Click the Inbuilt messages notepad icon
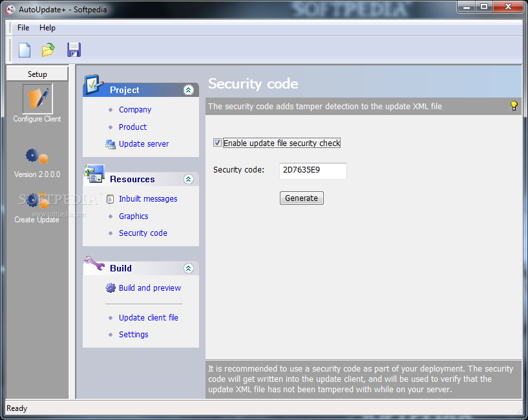The width and height of the screenshot is (528, 420). [110, 200]
